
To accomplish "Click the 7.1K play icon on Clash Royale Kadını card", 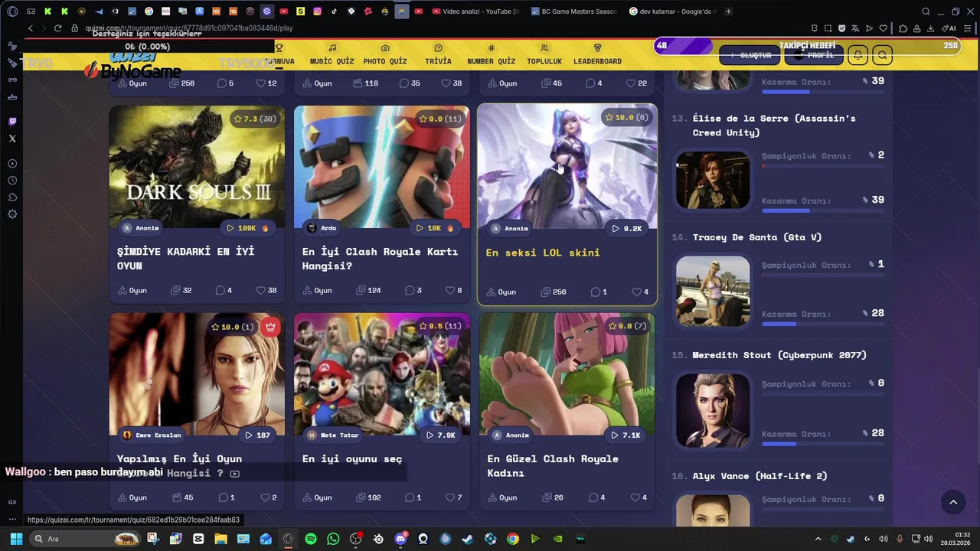I will point(615,435).
